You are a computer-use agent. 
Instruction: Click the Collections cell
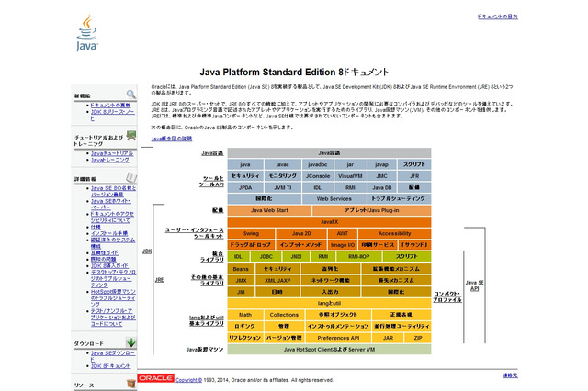pos(284,315)
